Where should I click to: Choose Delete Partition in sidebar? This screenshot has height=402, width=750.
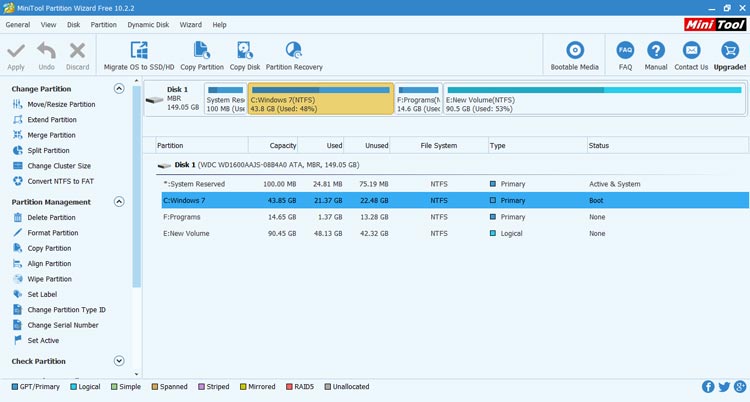click(x=44, y=217)
